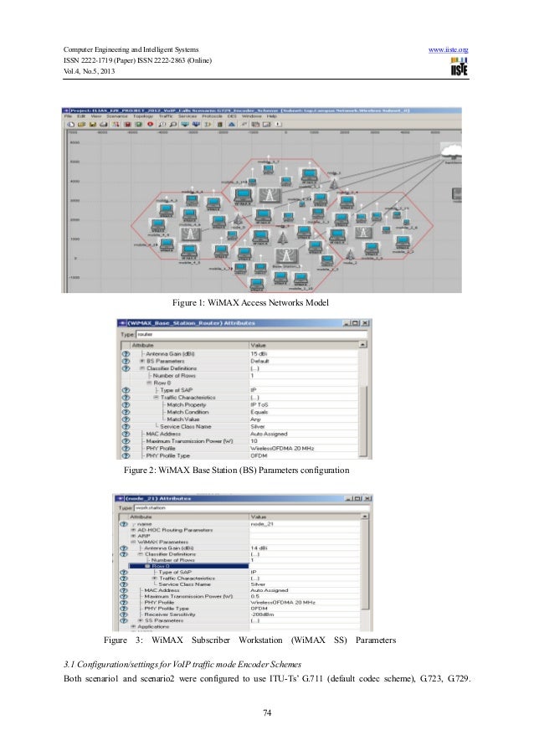Expand SS Parameters tree node
This screenshot has height=756, width=534.
coord(141,620)
